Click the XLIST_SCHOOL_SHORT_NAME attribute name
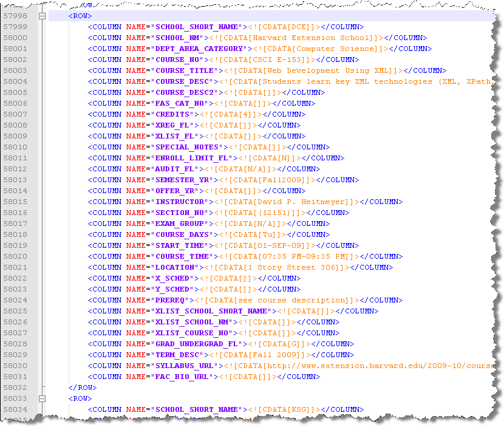504x427 pixels. [x=211, y=311]
